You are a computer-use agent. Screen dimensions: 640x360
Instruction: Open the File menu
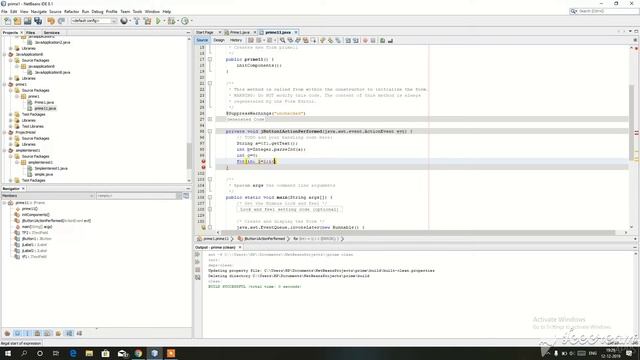[4, 11]
